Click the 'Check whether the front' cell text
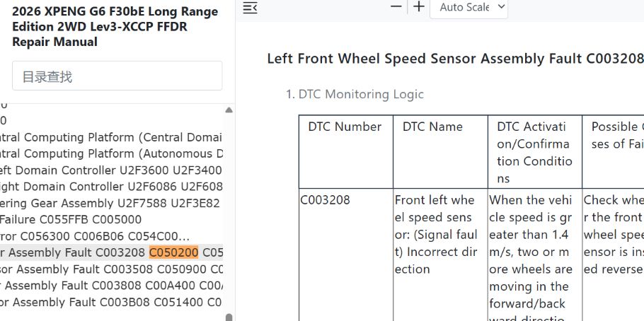This screenshot has width=644, height=321. [x=614, y=235]
